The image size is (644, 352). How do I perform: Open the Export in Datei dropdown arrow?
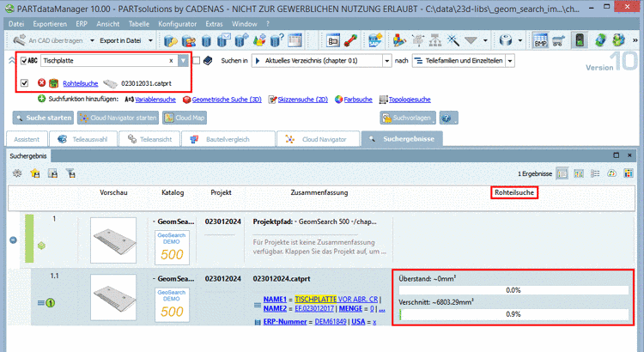pos(150,40)
